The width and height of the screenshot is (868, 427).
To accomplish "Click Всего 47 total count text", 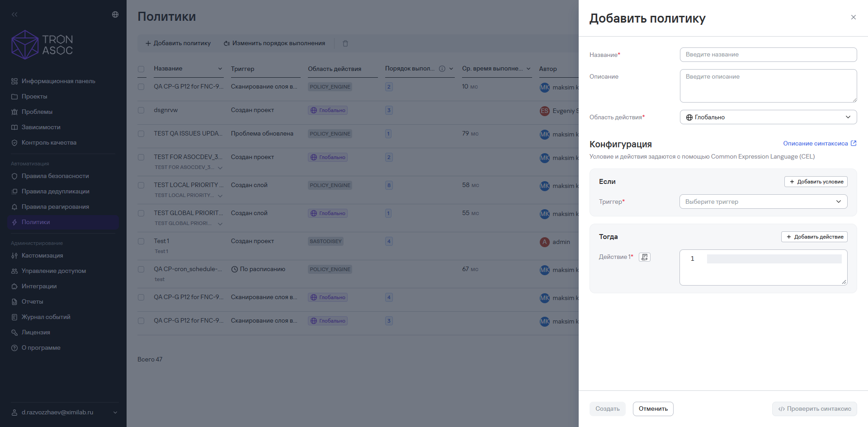I will (x=150, y=360).
